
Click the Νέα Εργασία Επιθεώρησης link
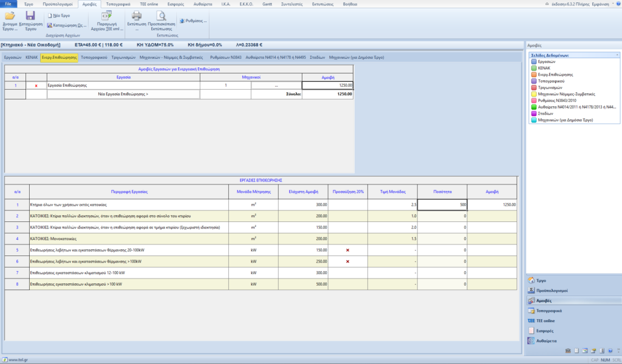(123, 94)
